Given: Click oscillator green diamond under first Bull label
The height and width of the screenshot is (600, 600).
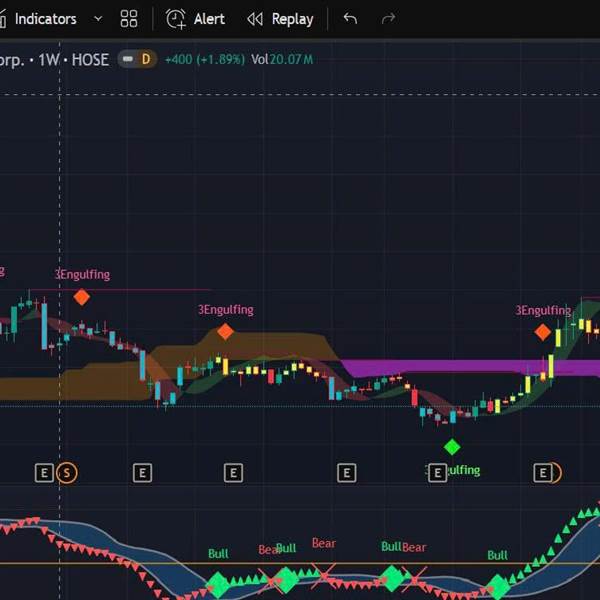Looking at the screenshot, I should coord(218,584).
